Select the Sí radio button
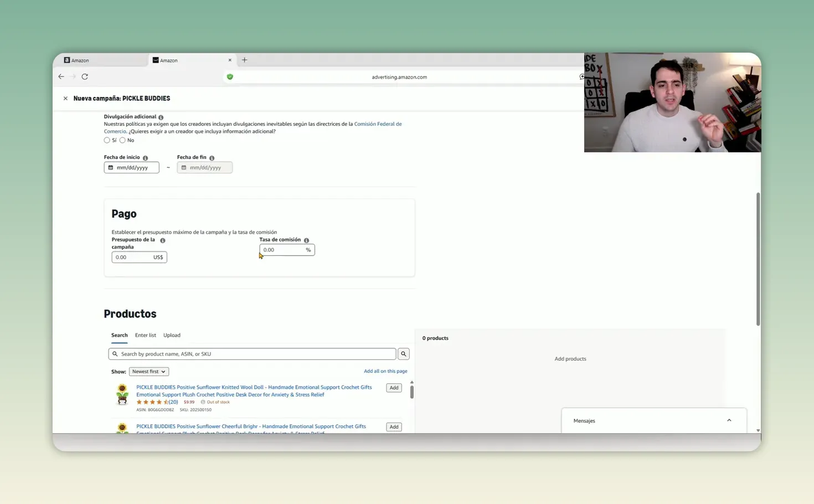The image size is (814, 504). coord(107,140)
